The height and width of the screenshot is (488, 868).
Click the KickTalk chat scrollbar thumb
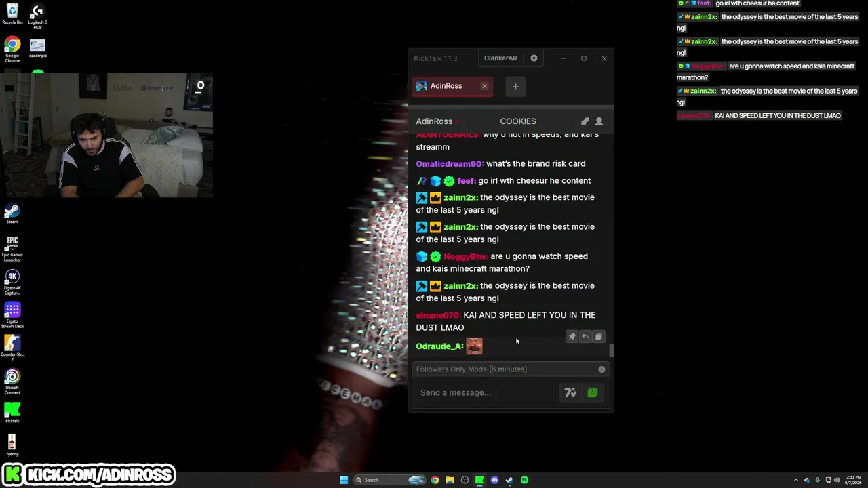pyautogui.click(x=611, y=350)
